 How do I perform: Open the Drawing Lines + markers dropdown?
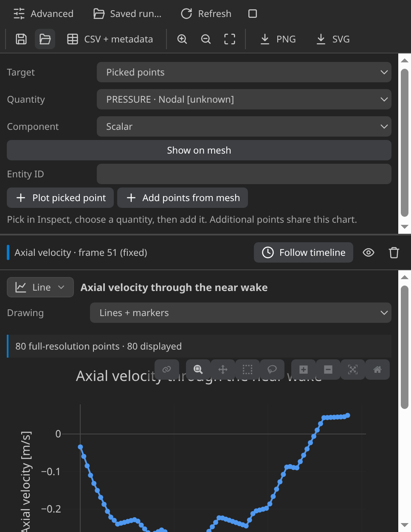click(x=241, y=313)
